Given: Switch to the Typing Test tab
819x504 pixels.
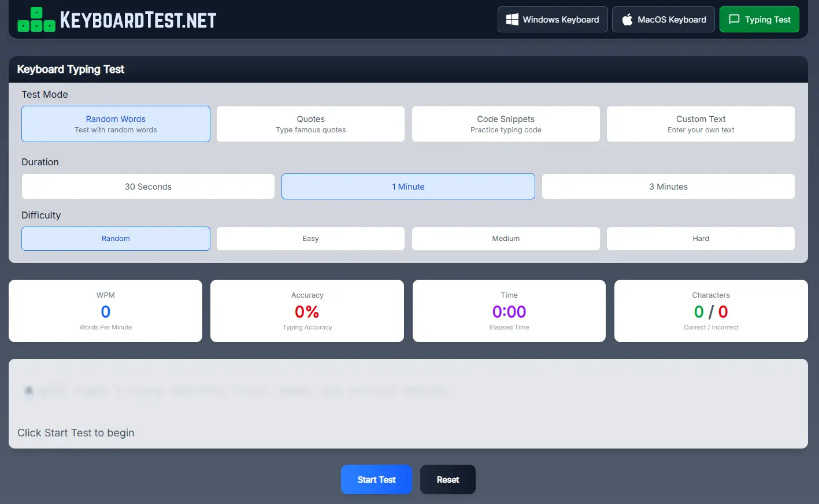Looking at the screenshot, I should click(x=759, y=20).
